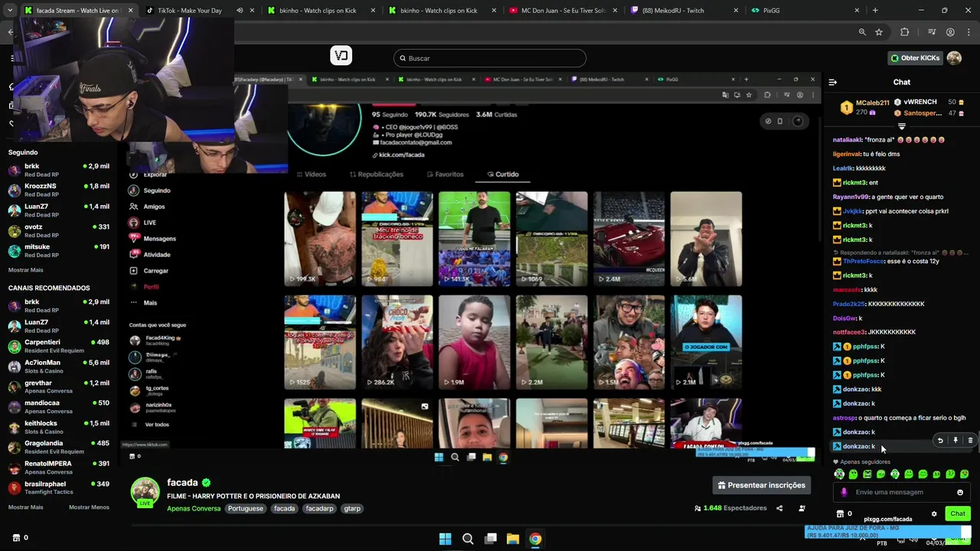The image size is (980, 551).
Task: Open the Apenas Conversa category link
Action: [x=194, y=508]
